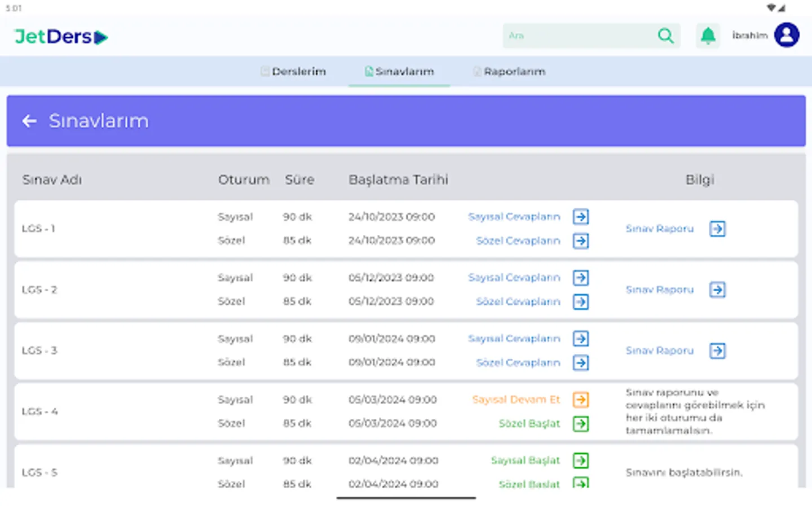The width and height of the screenshot is (812, 508).
Task: Click the Sayısal Başlat arrow for LGS - 5
Action: 580,460
